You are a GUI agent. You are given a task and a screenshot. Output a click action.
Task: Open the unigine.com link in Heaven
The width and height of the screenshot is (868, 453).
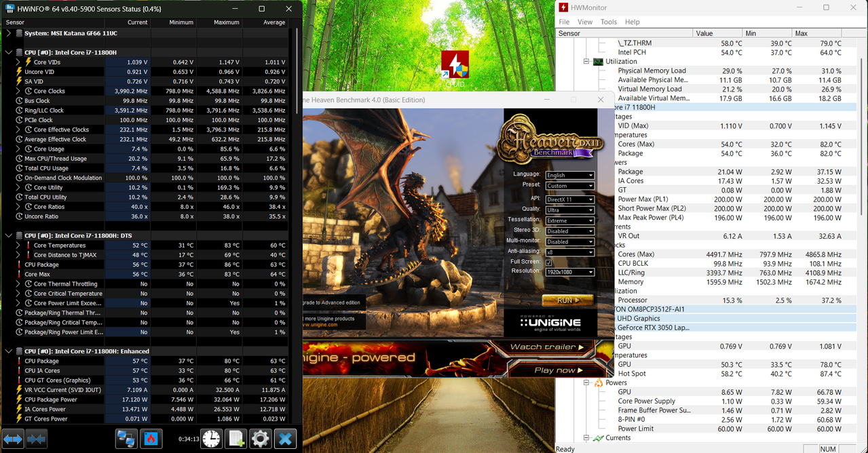[x=320, y=325]
